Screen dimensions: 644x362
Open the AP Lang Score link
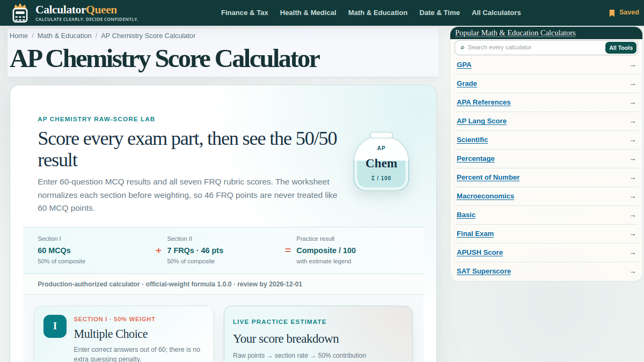tap(481, 121)
